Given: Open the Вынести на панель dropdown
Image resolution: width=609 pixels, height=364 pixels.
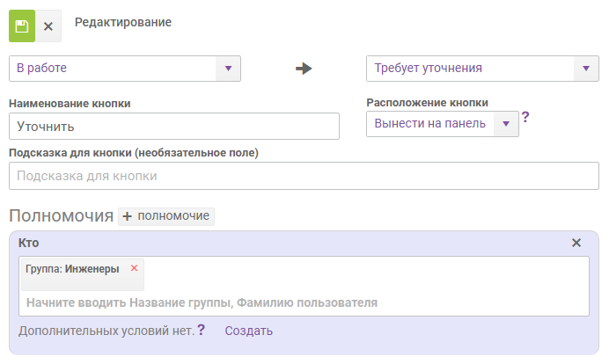Looking at the screenshot, I should (443, 124).
